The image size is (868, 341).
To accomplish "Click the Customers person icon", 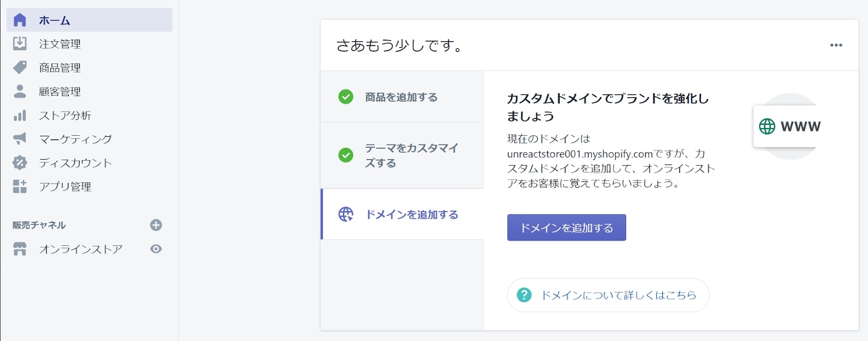I will (20, 91).
